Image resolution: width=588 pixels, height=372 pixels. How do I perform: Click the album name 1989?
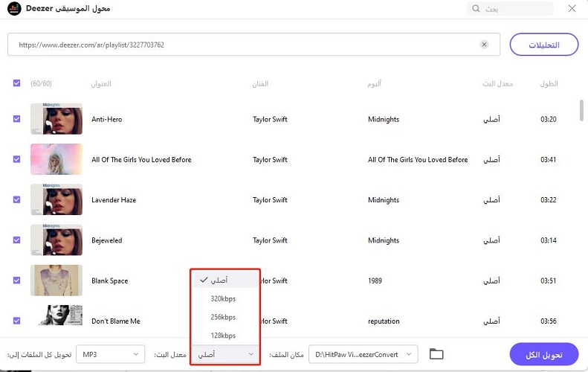point(375,280)
